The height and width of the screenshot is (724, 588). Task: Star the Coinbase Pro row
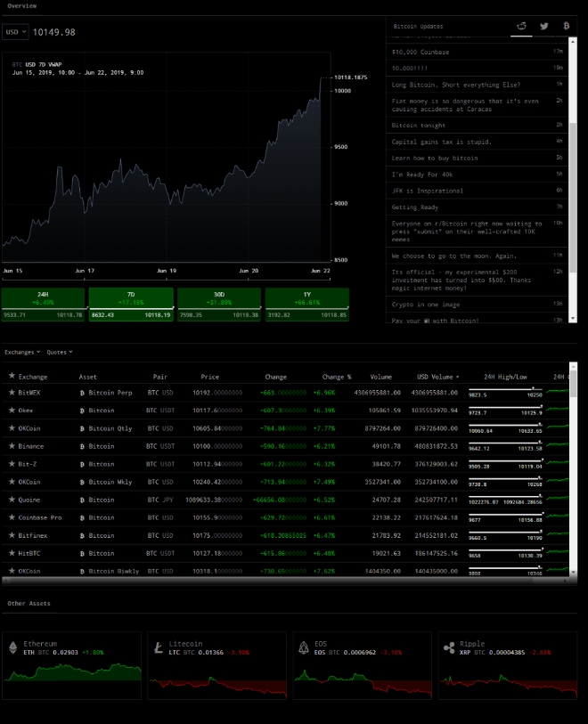coord(12,517)
